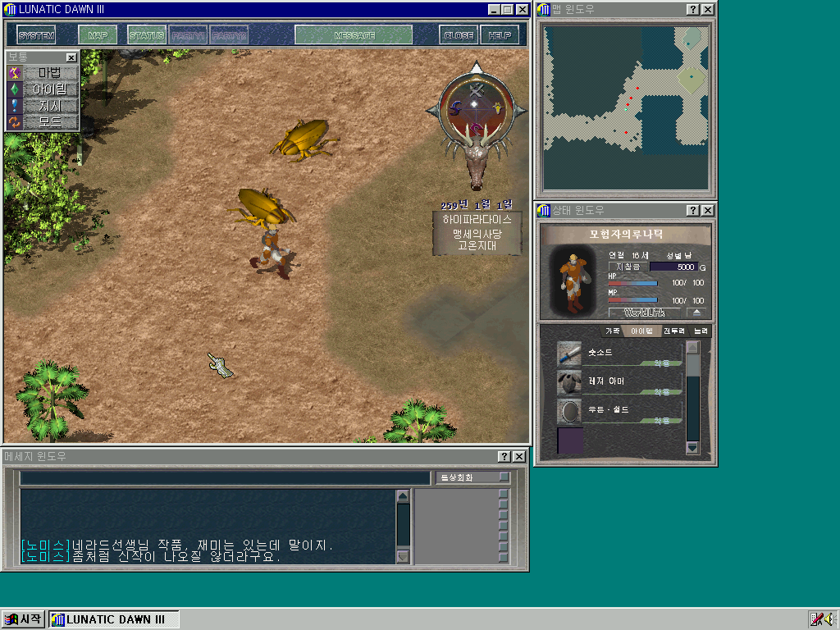
Task: Click the HELP button in top bar
Action: 500,35
